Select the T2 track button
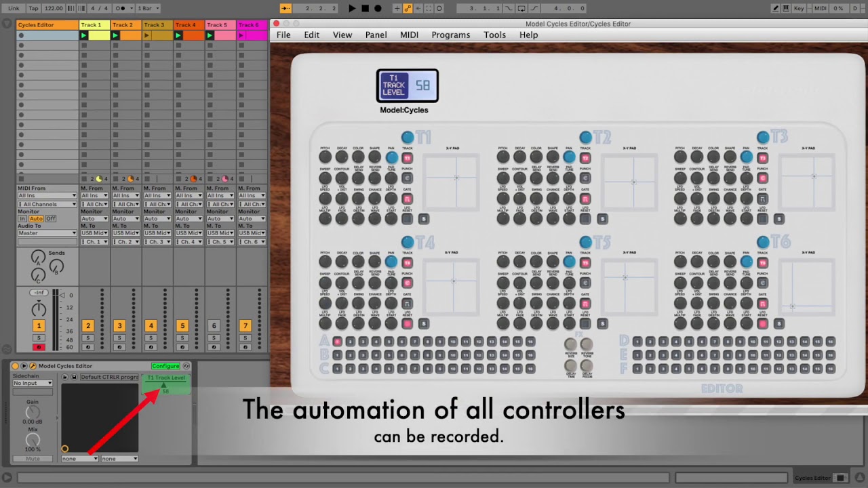Screen dimensions: 868x488 pyautogui.click(x=585, y=138)
